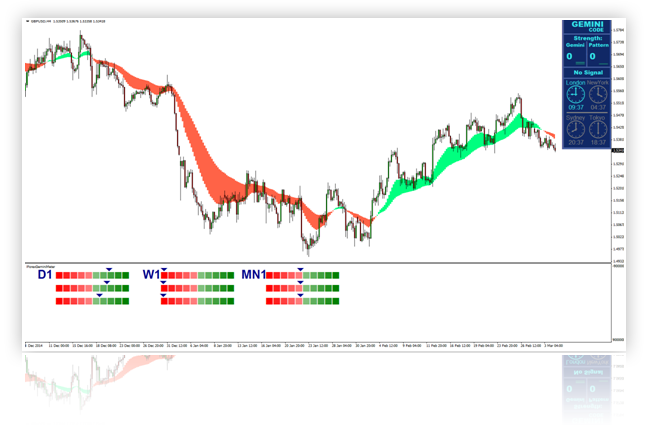Click the ForexGeminiMeter indicator label

[x=40, y=267]
